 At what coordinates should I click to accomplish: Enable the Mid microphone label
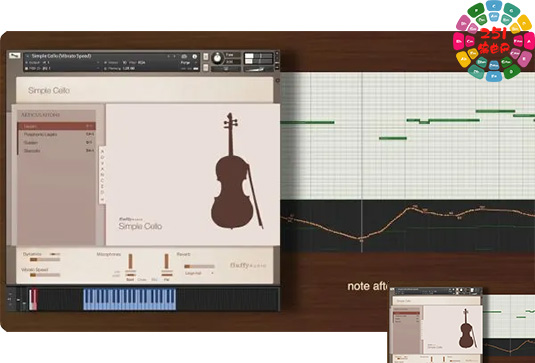click(x=154, y=280)
